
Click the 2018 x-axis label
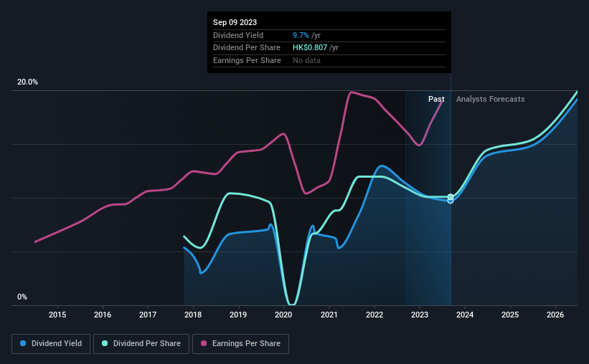193,315
